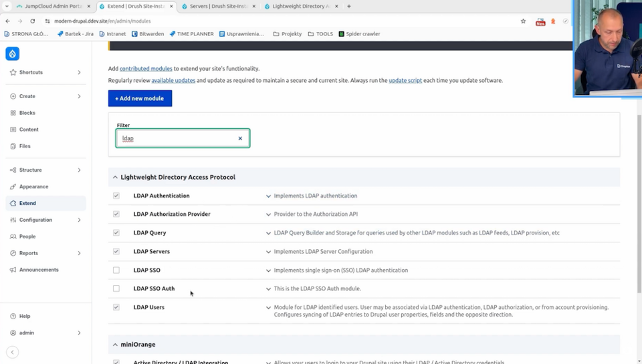642x364 pixels.
Task: Click the Announcements megaphone icon
Action: tap(13, 270)
